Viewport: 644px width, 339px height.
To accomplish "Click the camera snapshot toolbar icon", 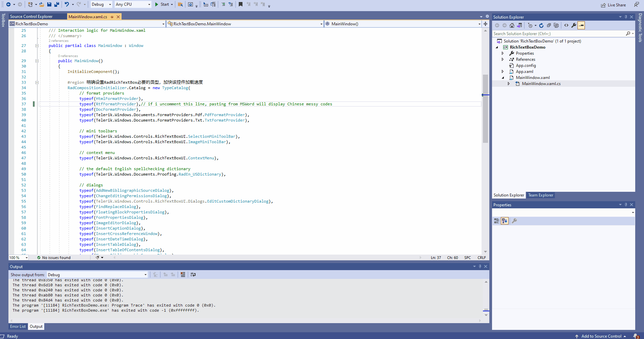I will tap(190, 4).
